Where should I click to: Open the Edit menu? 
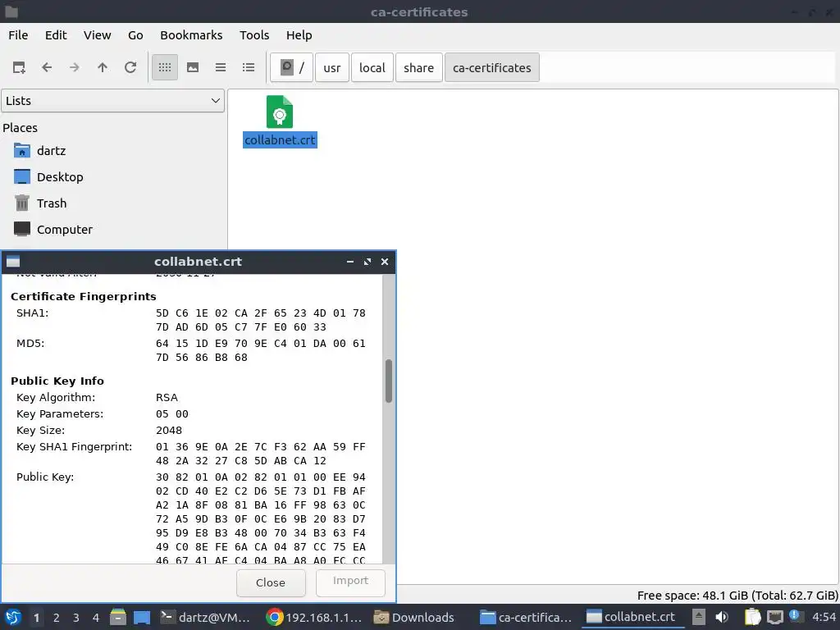click(x=56, y=35)
